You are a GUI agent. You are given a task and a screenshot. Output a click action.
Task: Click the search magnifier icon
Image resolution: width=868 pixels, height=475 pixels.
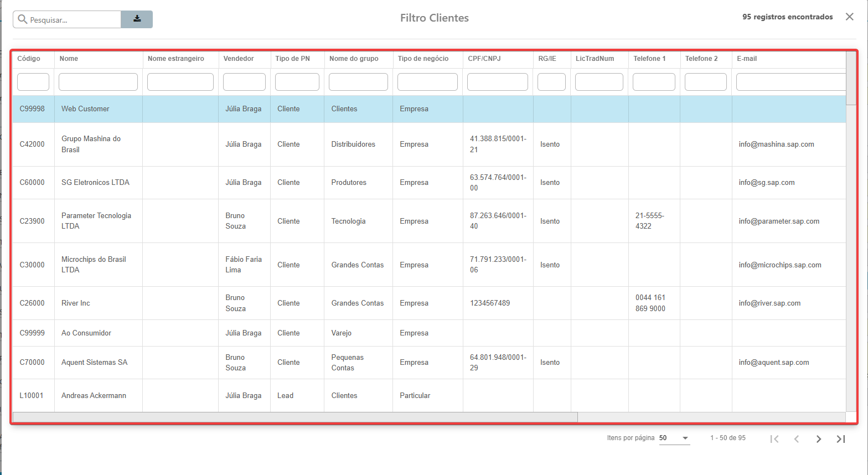[23, 19]
